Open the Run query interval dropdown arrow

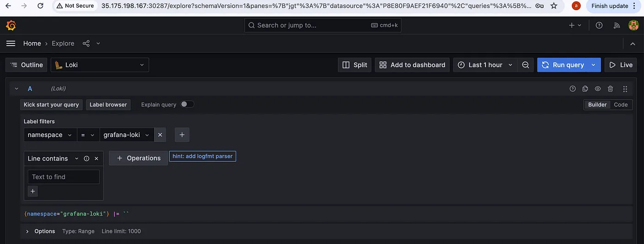point(594,65)
